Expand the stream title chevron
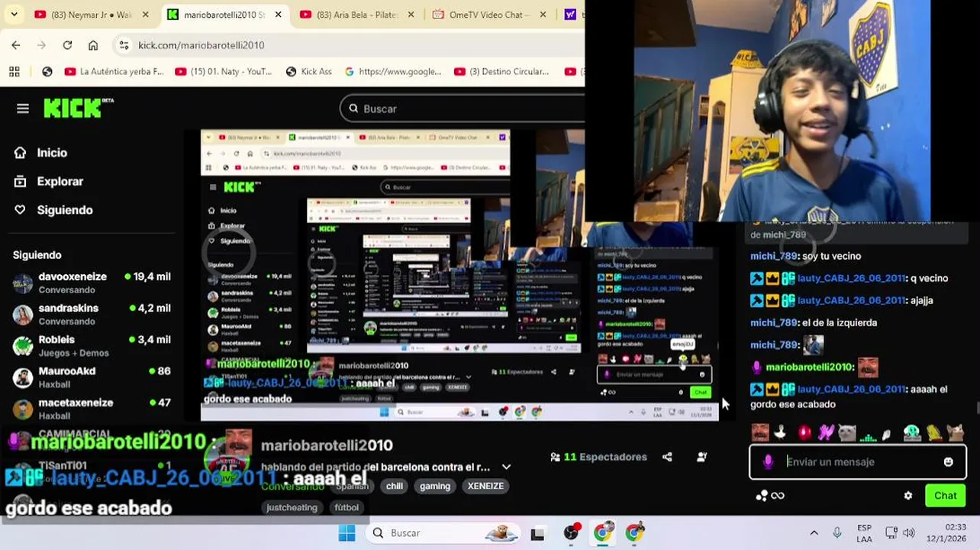 tap(506, 467)
